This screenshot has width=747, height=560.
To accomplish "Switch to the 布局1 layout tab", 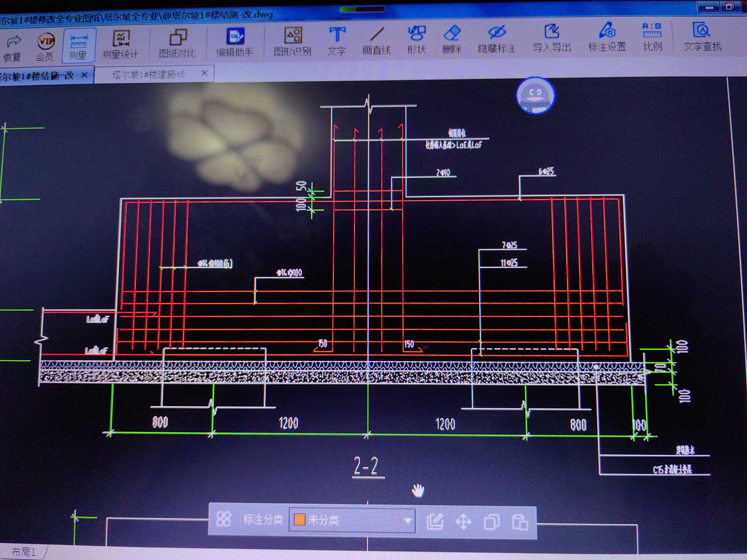I will [24, 552].
